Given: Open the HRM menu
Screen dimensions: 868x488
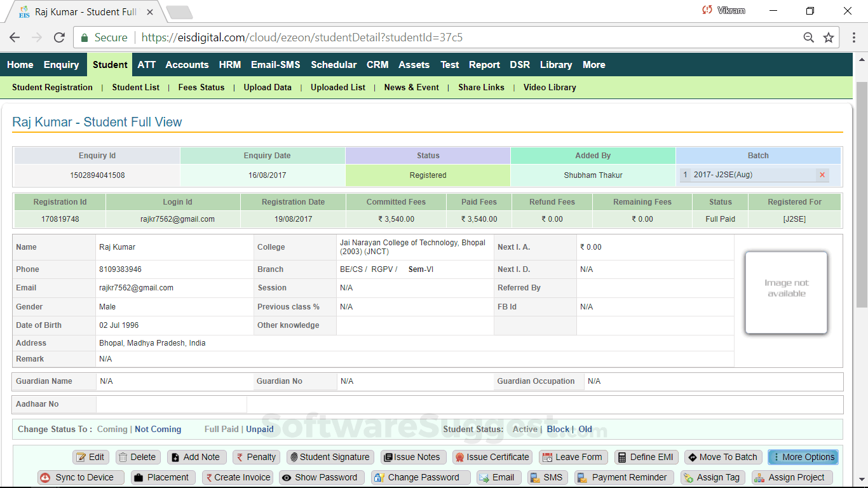Looking at the screenshot, I should 230,65.
